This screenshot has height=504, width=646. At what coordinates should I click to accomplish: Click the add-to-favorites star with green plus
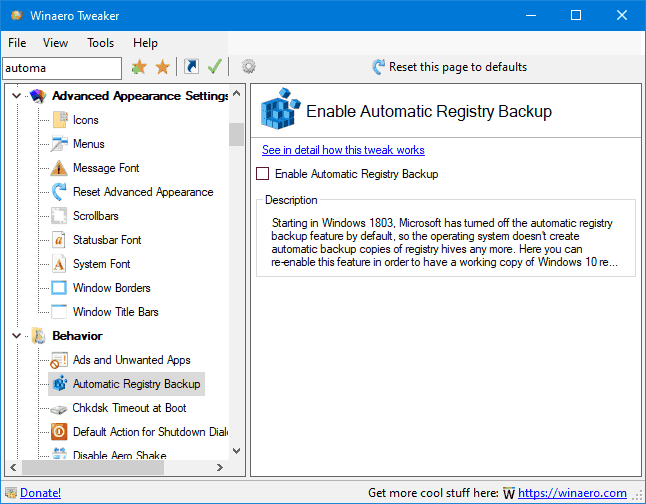click(x=139, y=67)
